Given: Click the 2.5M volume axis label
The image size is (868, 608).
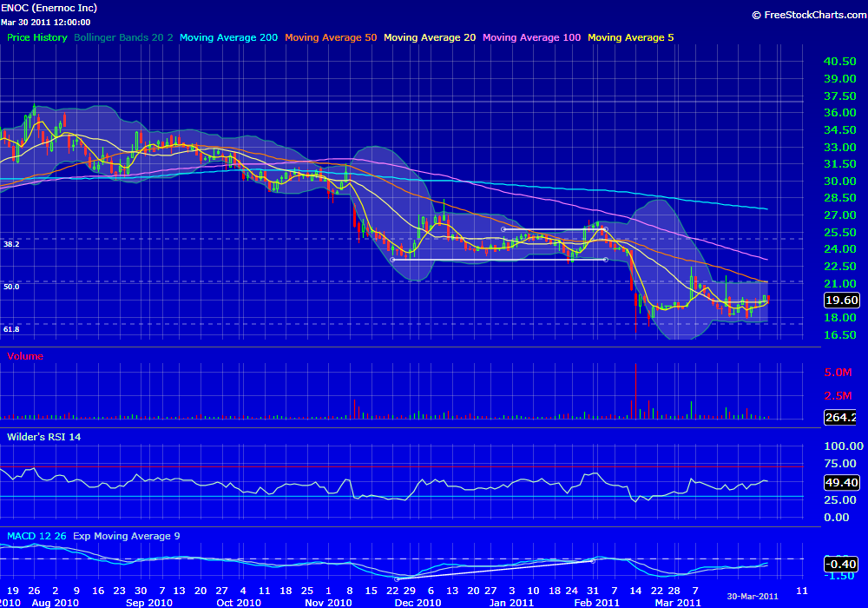Looking at the screenshot, I should [x=838, y=396].
